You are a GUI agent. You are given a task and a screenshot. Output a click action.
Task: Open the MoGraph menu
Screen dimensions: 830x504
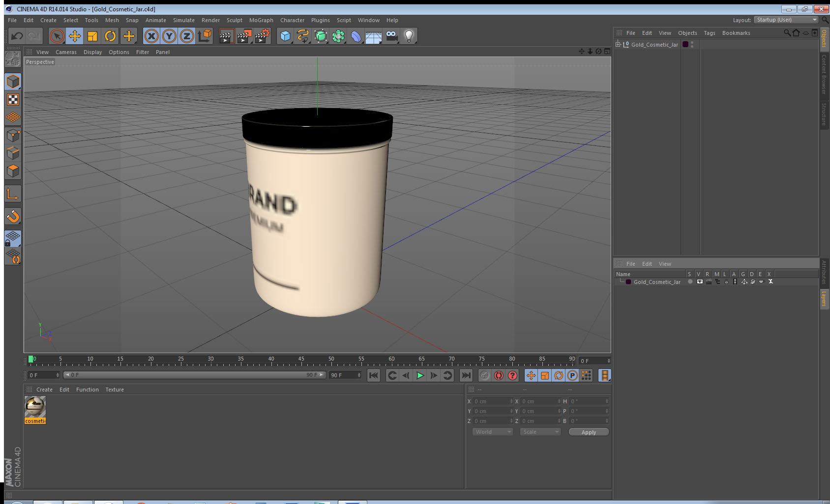click(x=261, y=20)
